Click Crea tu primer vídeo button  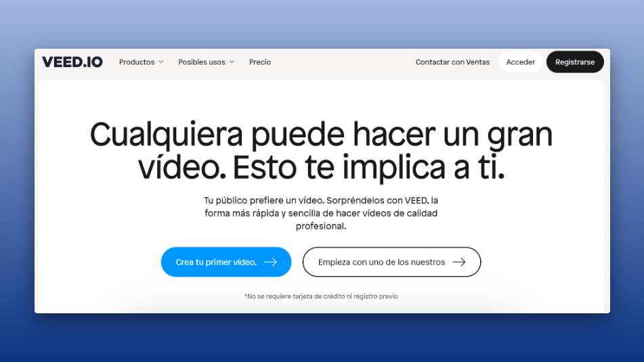[x=226, y=262]
